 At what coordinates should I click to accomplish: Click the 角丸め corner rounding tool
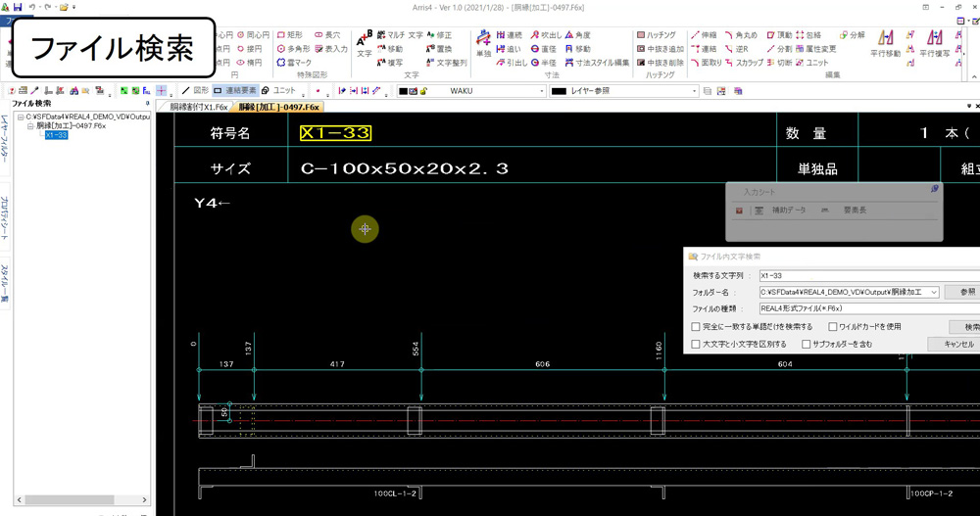pyautogui.click(x=740, y=35)
